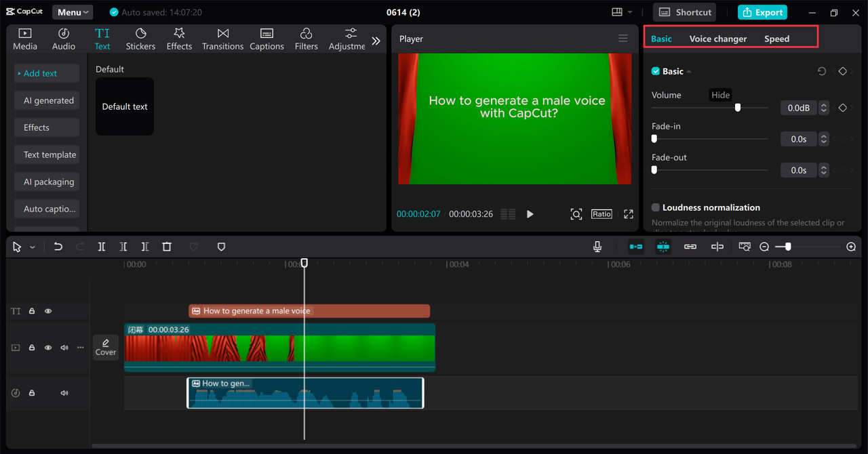Toggle main track magnet

click(x=636, y=247)
